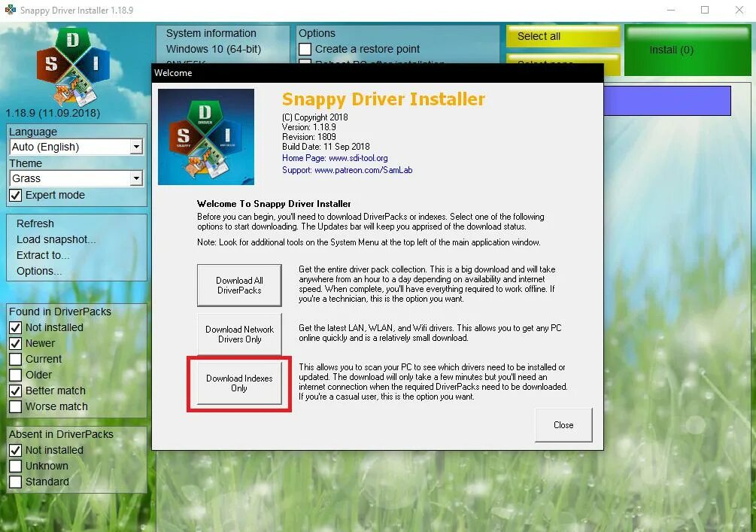The image size is (756, 532).
Task: Close the Welcome dialog
Action: [563, 425]
